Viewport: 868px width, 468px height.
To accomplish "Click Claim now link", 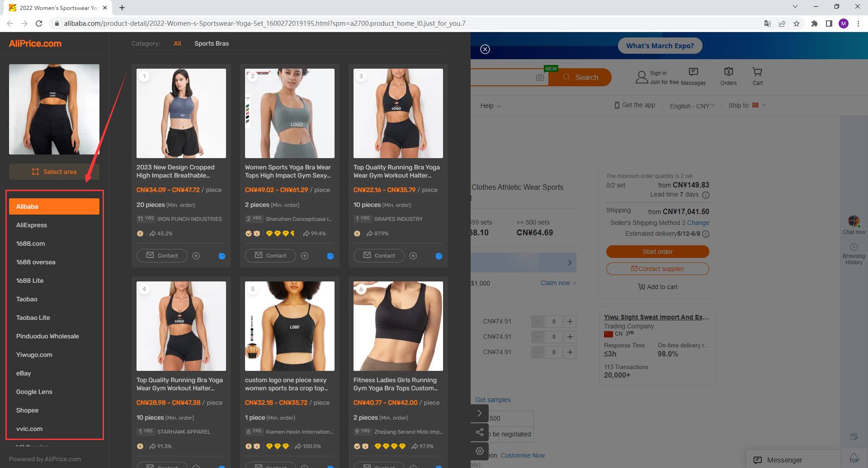I will 558,283.
